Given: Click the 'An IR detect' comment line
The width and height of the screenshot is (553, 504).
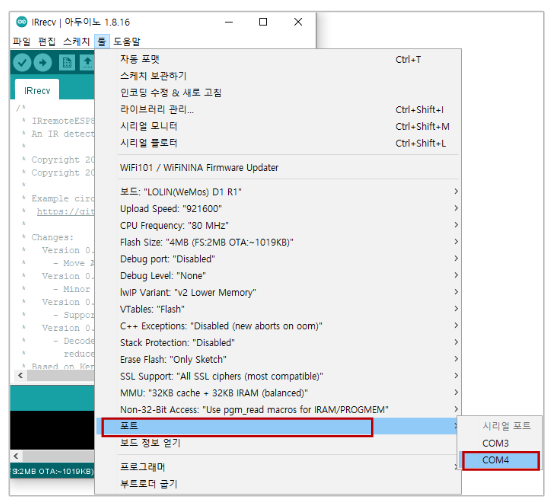Looking at the screenshot, I should (63, 134).
